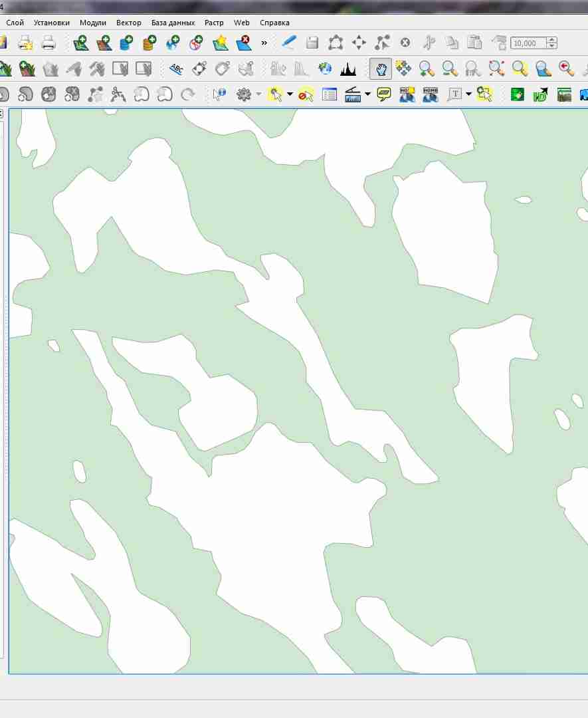This screenshot has height=718, width=588.
Task: Toggle editing with the blue pencil icon
Action: (x=289, y=43)
